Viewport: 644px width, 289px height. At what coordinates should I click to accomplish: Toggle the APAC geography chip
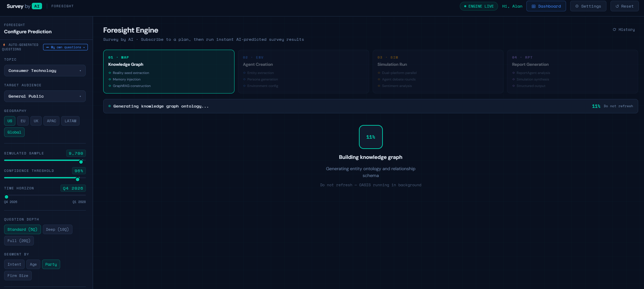pyautogui.click(x=52, y=121)
